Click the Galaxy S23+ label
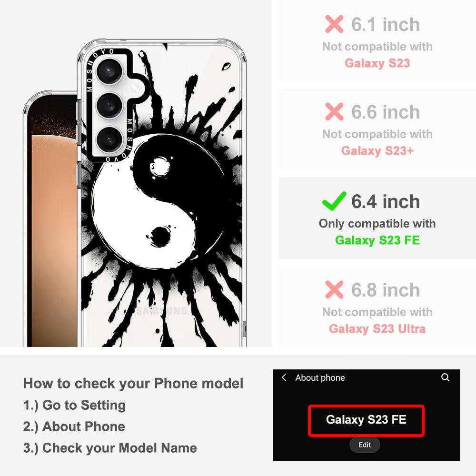 coord(377,150)
